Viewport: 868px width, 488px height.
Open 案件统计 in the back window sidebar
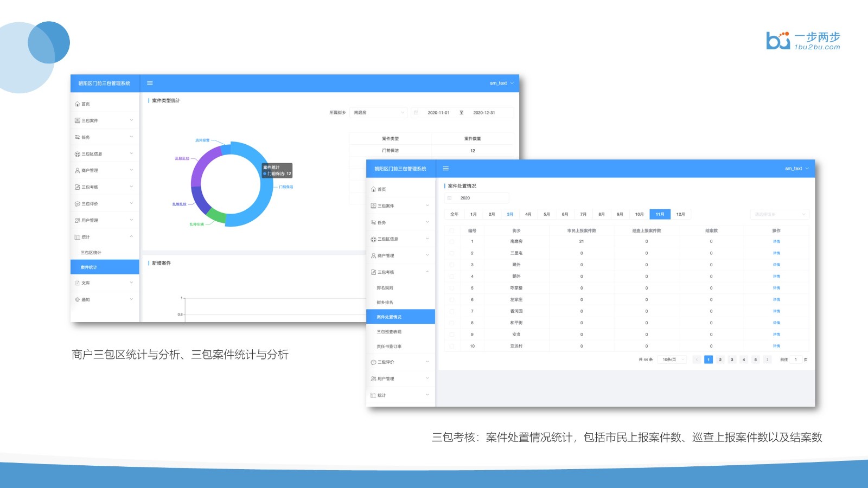[105, 267]
